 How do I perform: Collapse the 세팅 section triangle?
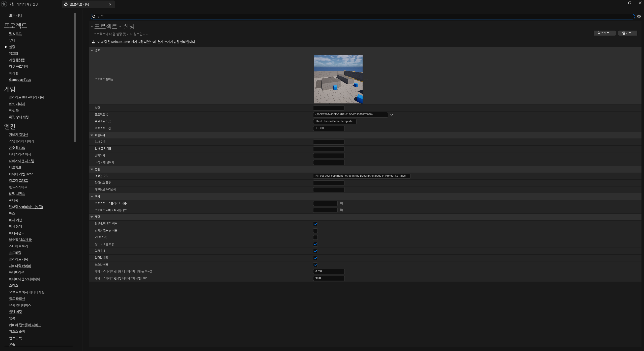point(92,217)
